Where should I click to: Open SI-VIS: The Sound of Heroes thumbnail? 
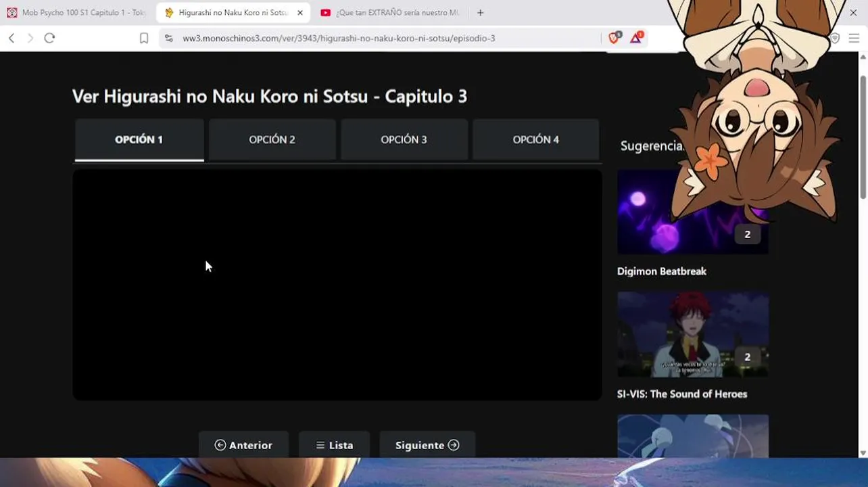[x=692, y=334]
